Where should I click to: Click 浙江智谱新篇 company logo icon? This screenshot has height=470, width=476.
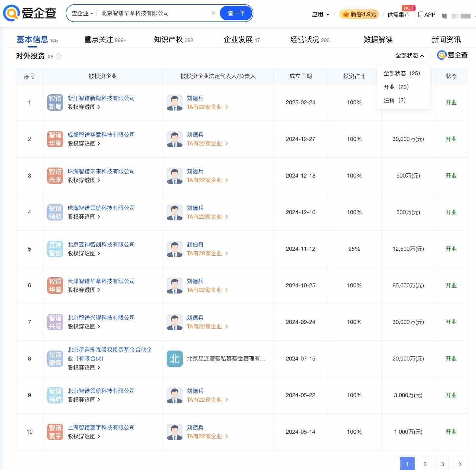(x=55, y=103)
